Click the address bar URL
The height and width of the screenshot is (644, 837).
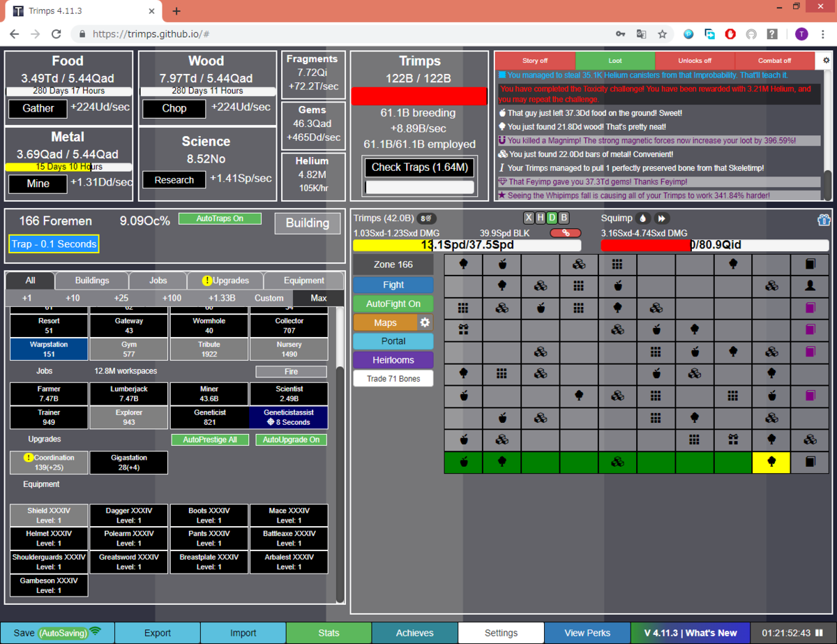[x=152, y=33]
